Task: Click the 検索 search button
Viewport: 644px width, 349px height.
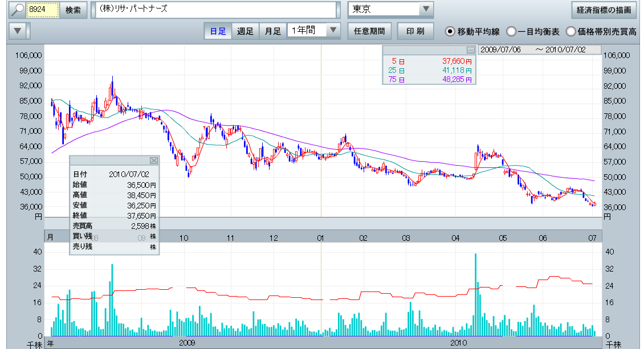Action: click(73, 10)
